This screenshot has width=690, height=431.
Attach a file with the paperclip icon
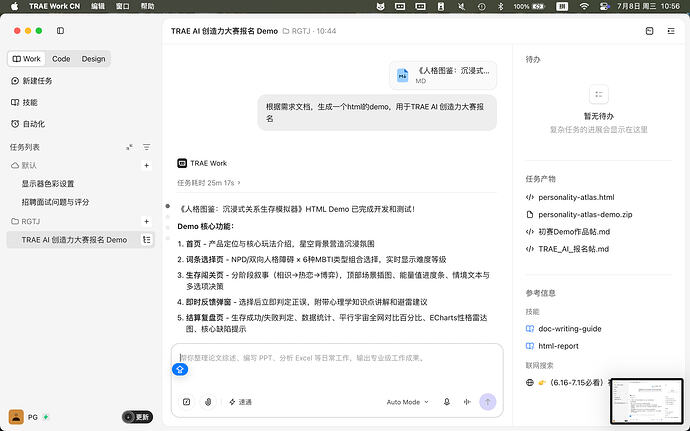tap(208, 402)
